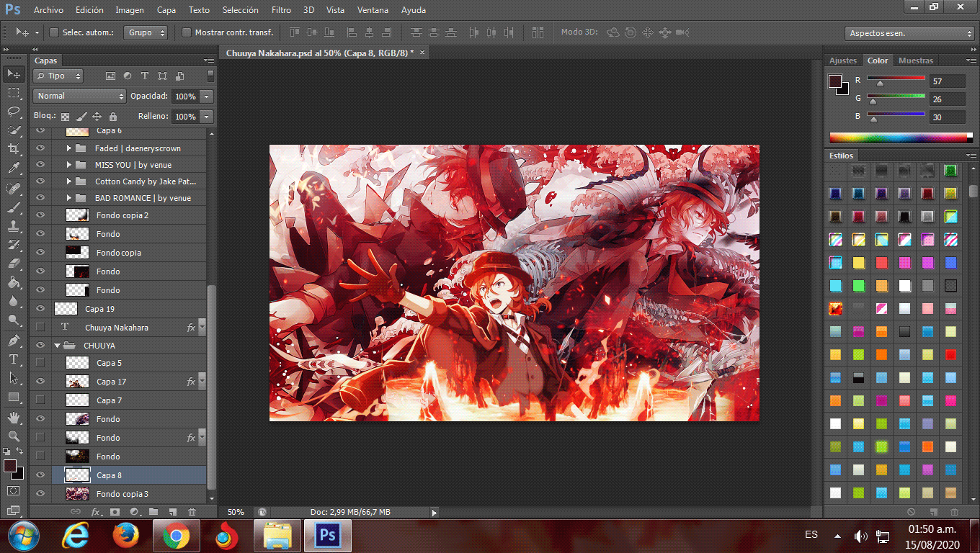Switch to the Muestras tab
Image resolution: width=980 pixels, height=553 pixels.
click(916, 60)
